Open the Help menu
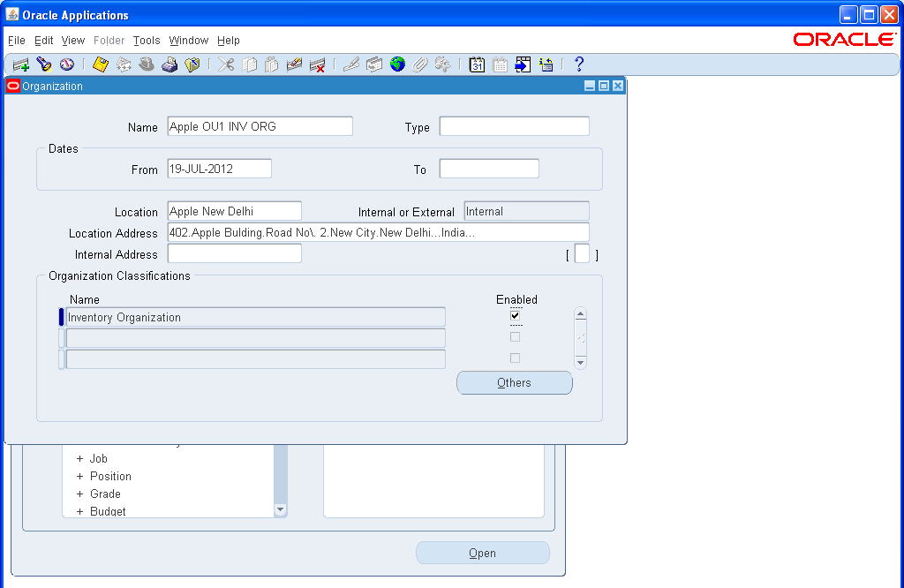 pyautogui.click(x=229, y=41)
